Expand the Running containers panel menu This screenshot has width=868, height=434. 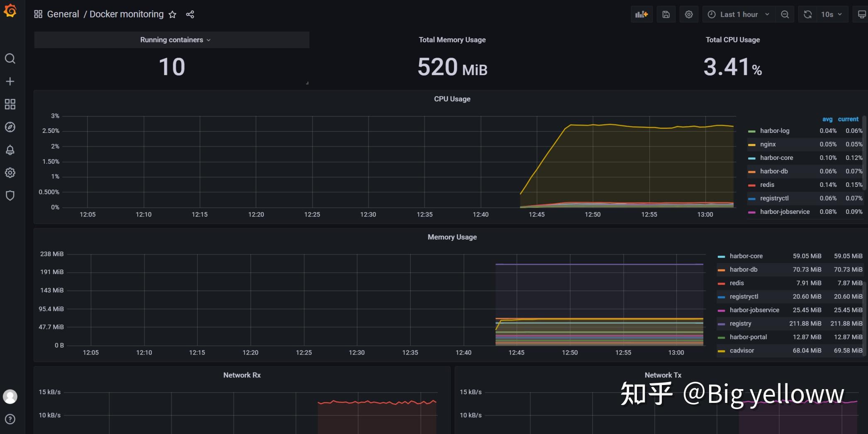point(175,40)
